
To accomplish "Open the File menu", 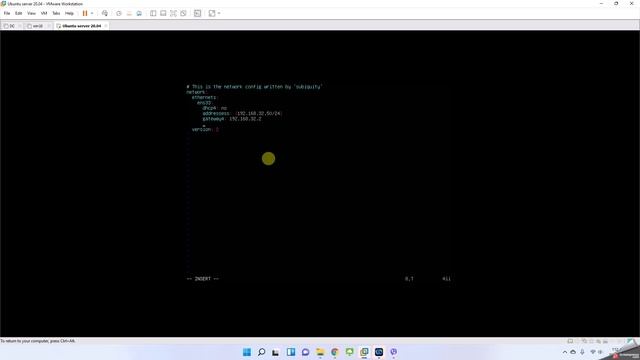I will [7, 13].
